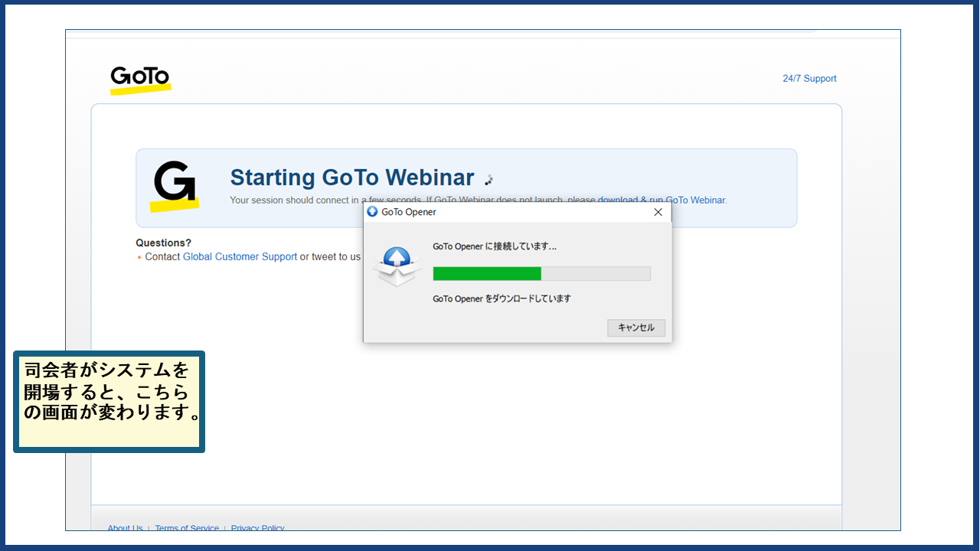Open the Terms of Service footer link
Image resolution: width=980 pixels, height=551 pixels.
[187, 528]
